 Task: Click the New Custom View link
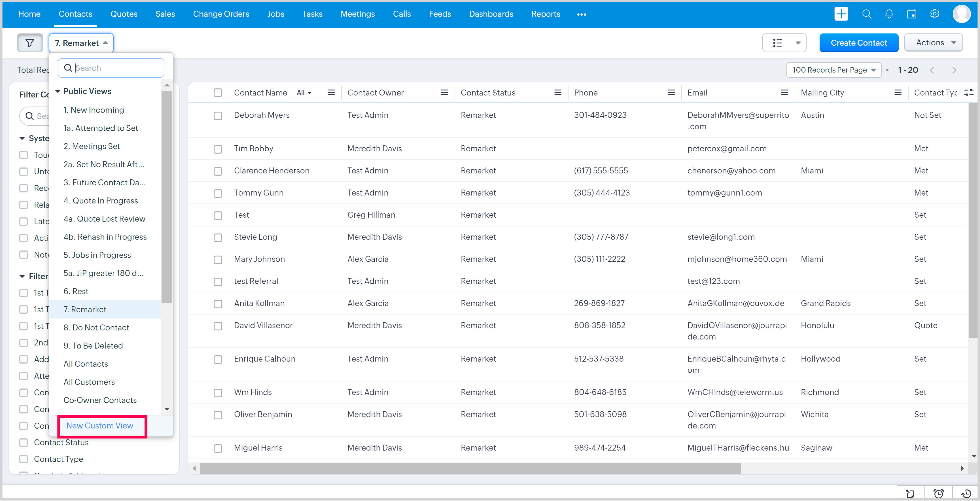tap(100, 426)
